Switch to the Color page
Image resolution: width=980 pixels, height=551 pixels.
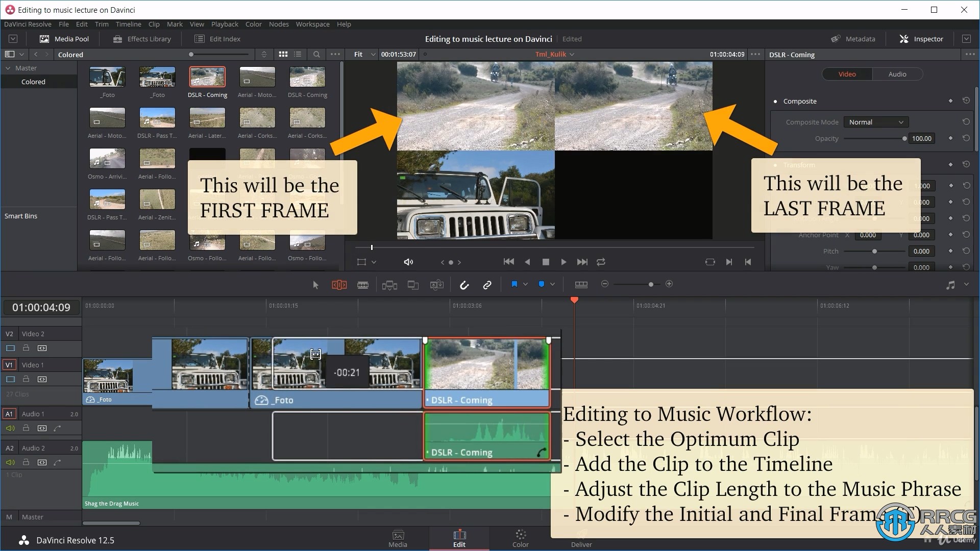(520, 539)
